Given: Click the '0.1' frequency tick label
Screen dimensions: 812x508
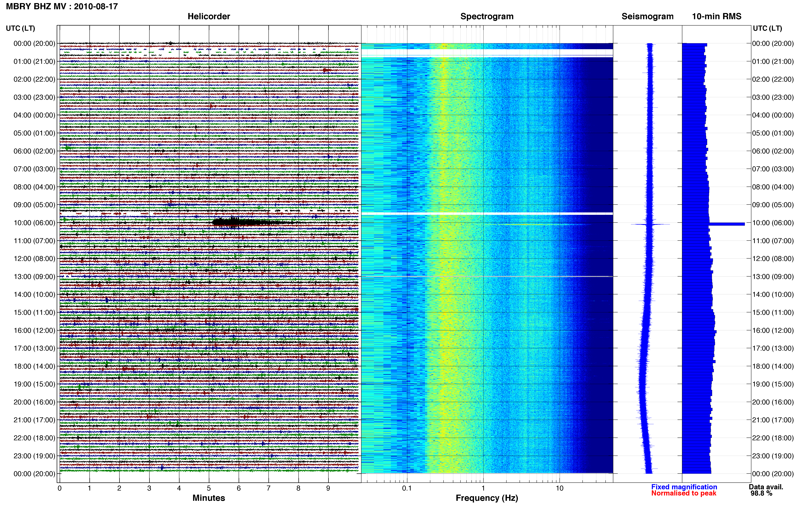Looking at the screenshot, I should (407, 488).
